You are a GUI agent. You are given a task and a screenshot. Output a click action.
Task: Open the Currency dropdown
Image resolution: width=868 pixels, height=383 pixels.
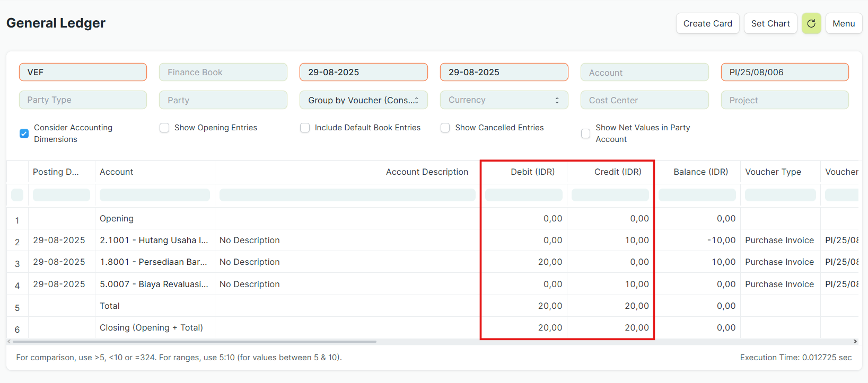504,100
